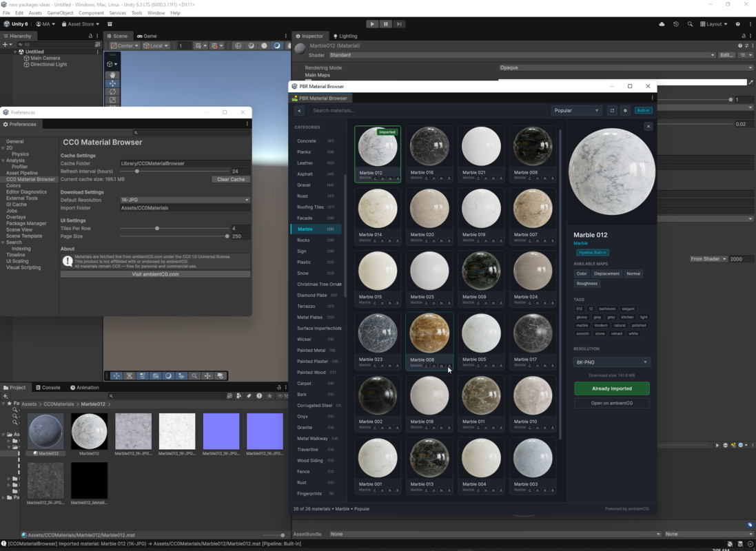This screenshot has height=551, width=756.
Task: Open the Window menu
Action: [x=156, y=13]
